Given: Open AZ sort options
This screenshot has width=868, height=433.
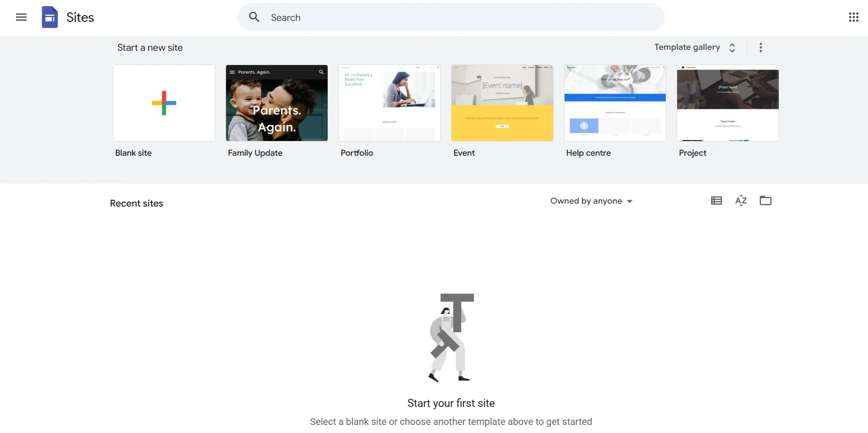Looking at the screenshot, I should click(741, 201).
